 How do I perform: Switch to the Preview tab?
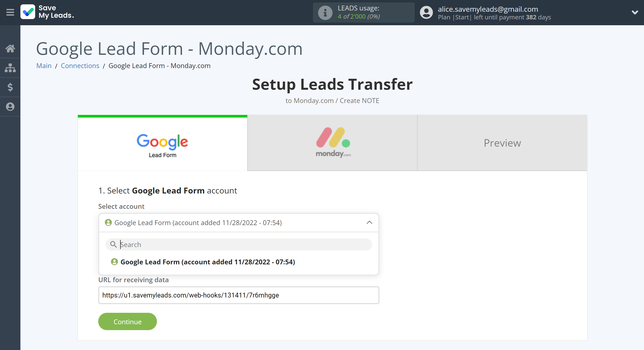pos(502,142)
